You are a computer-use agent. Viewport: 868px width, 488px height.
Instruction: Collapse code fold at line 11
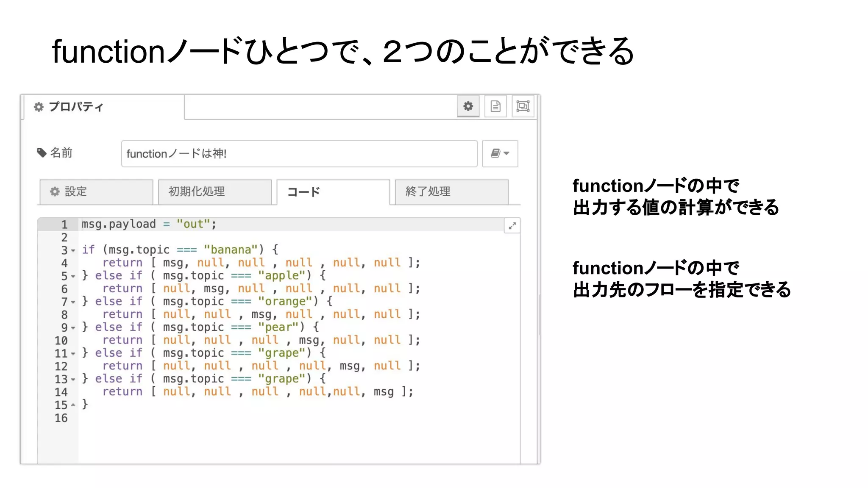(x=73, y=354)
